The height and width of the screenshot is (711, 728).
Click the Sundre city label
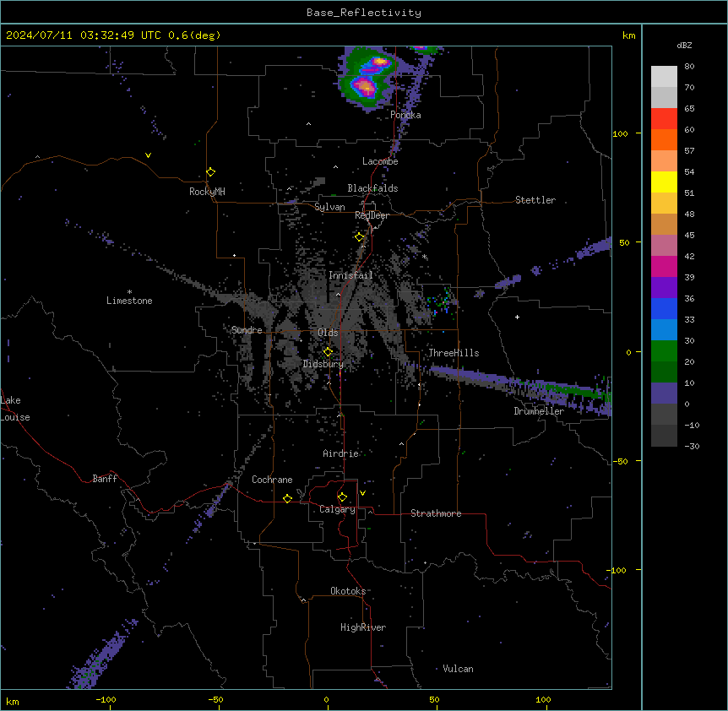pyautogui.click(x=247, y=330)
